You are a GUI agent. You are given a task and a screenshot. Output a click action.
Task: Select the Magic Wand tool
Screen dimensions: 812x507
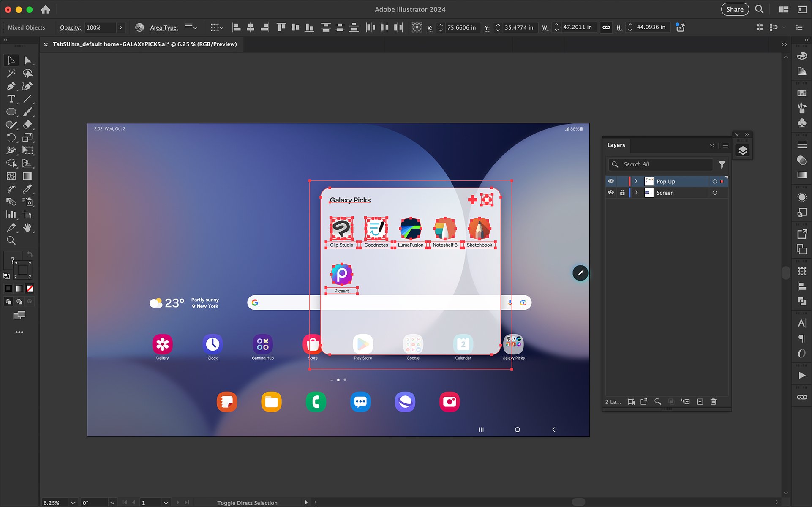[x=11, y=74]
